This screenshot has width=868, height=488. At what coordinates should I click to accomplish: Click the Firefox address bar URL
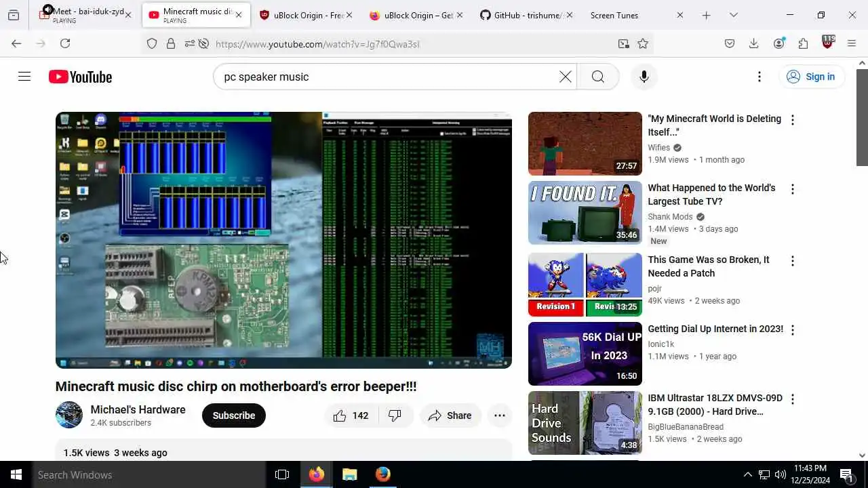(317, 44)
